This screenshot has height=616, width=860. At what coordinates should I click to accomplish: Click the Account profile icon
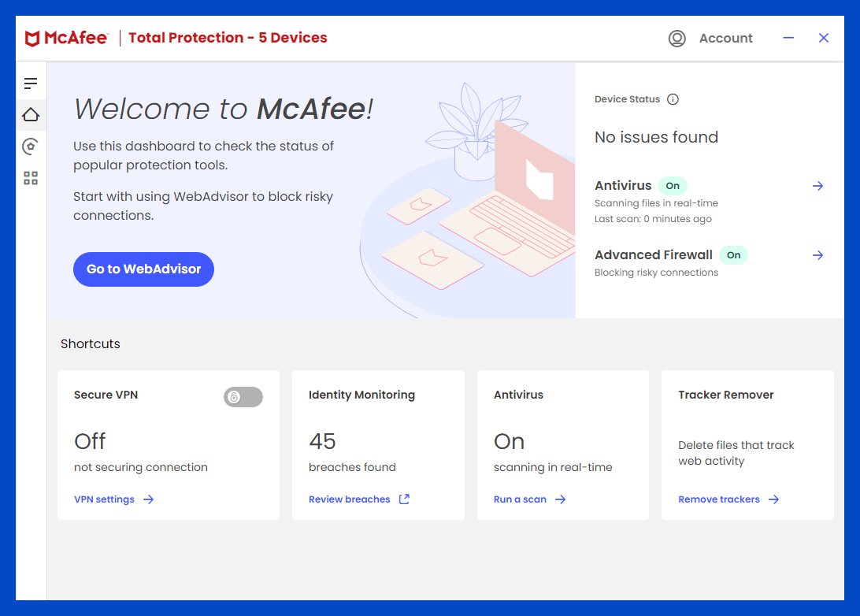[x=677, y=38]
